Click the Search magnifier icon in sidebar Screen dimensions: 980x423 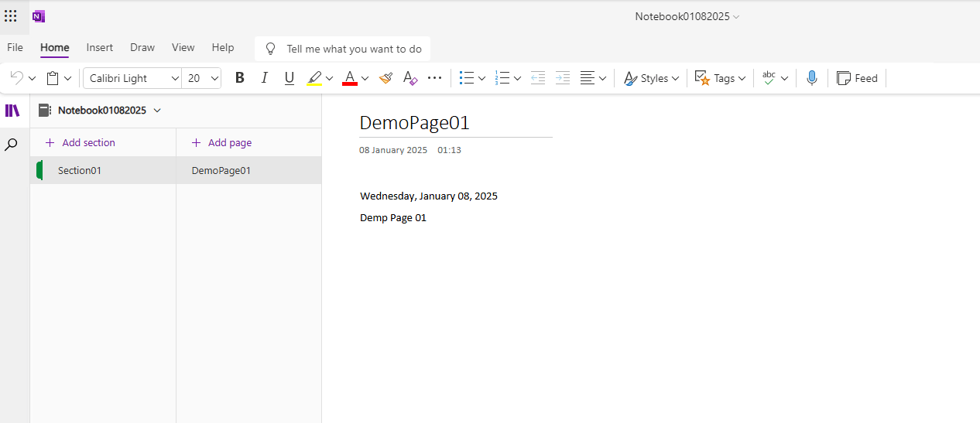[x=12, y=145]
